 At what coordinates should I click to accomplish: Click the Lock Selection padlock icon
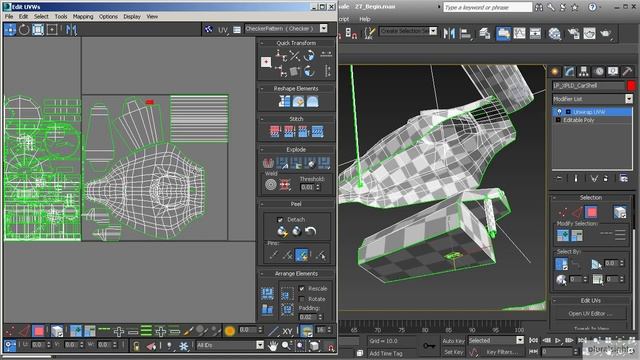point(136,346)
